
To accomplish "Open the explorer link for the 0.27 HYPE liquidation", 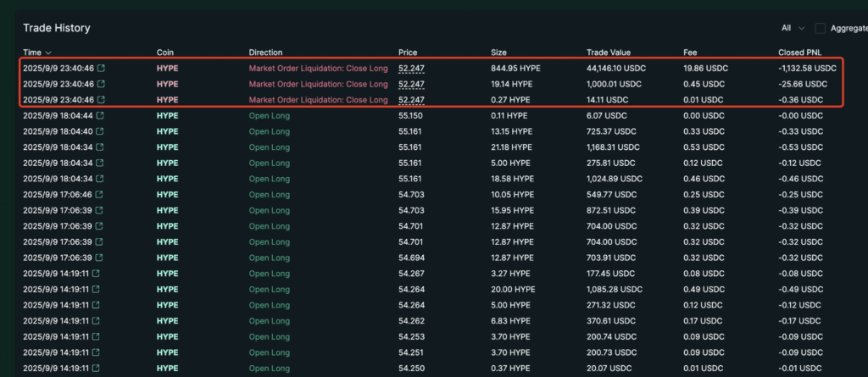I will tap(103, 100).
